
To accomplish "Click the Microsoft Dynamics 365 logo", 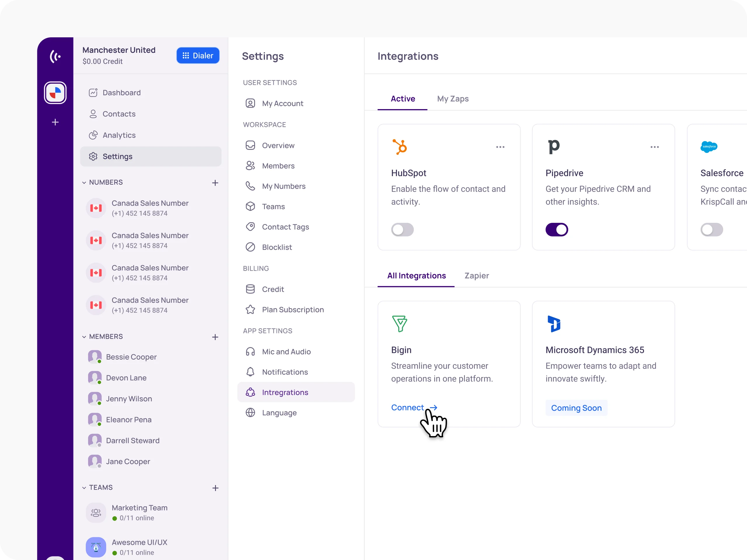I will (x=554, y=324).
